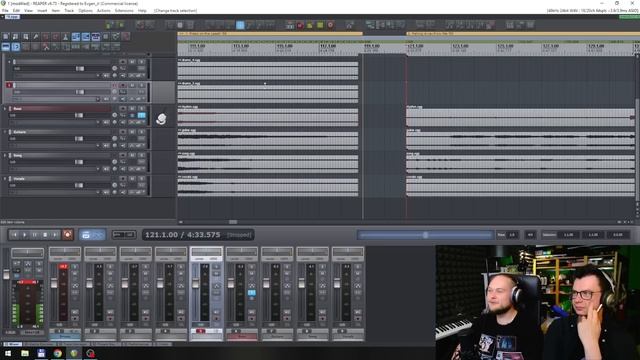Collapse the Song folder track arrow
Image resolution: width=640 pixels, height=360 pixels.
click(5, 156)
